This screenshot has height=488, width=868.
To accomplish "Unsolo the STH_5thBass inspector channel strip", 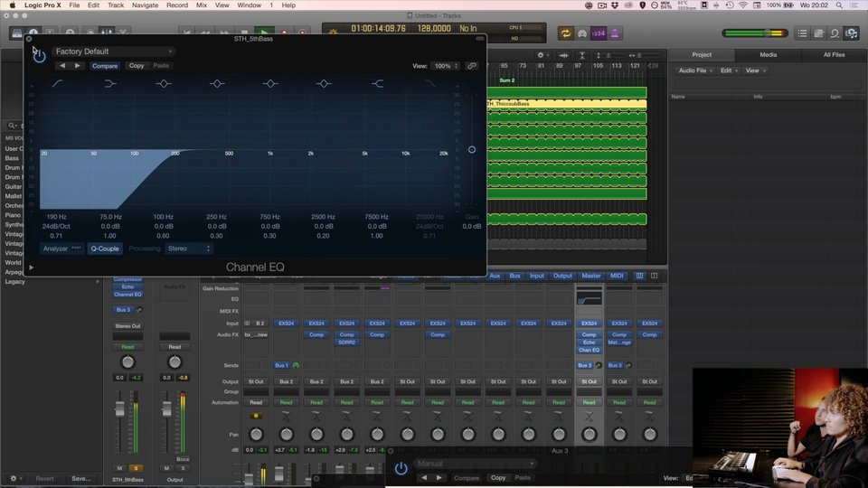I will [x=136, y=468].
